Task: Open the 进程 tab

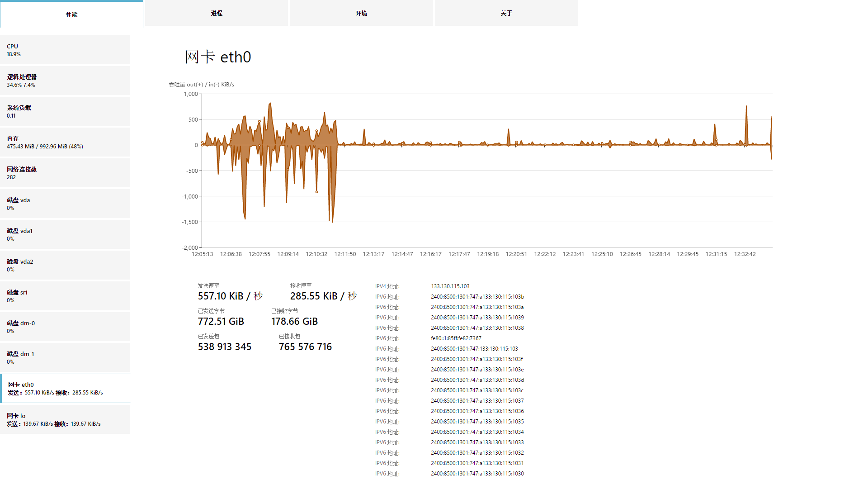Action: pyautogui.click(x=216, y=13)
